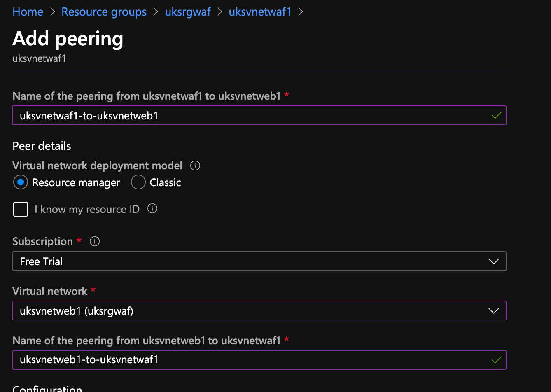The height and width of the screenshot is (392, 551).
Task: Click chevron separator after Resource groups breadcrumb
Action: [x=156, y=12]
